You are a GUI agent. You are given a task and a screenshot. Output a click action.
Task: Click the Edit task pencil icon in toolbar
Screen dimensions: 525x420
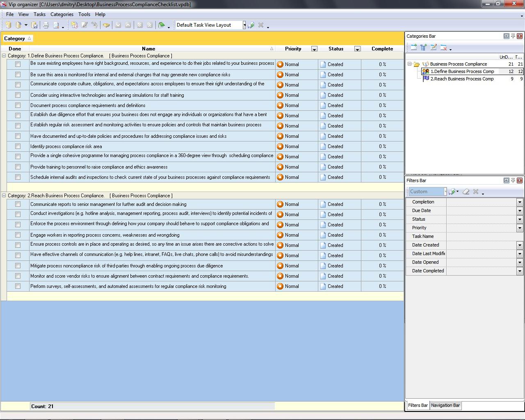tap(84, 25)
